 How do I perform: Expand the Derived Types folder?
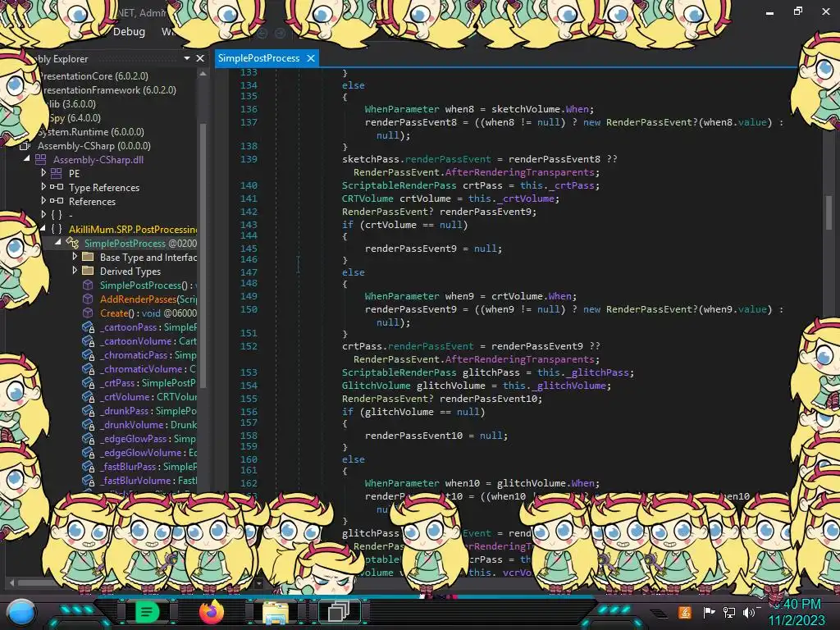(75, 270)
